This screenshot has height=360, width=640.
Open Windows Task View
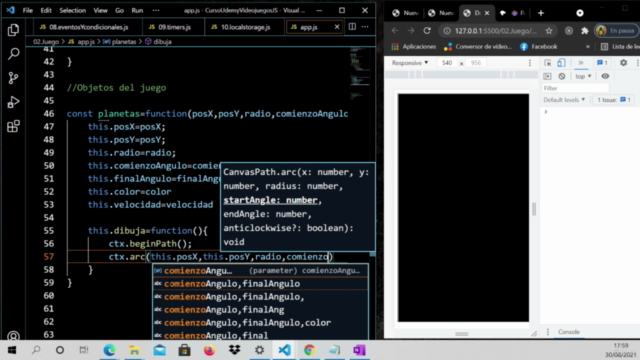pyautogui.click(x=84, y=350)
